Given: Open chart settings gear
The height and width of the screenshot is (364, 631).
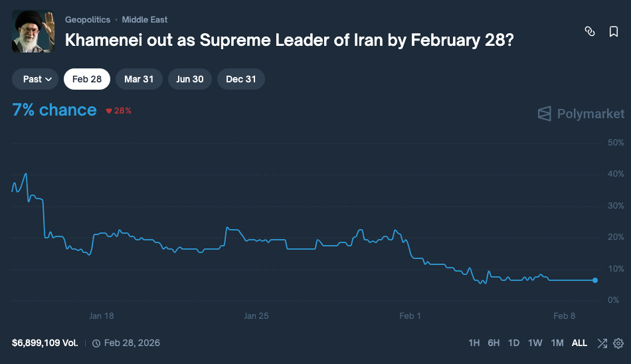Looking at the screenshot, I should pos(618,343).
